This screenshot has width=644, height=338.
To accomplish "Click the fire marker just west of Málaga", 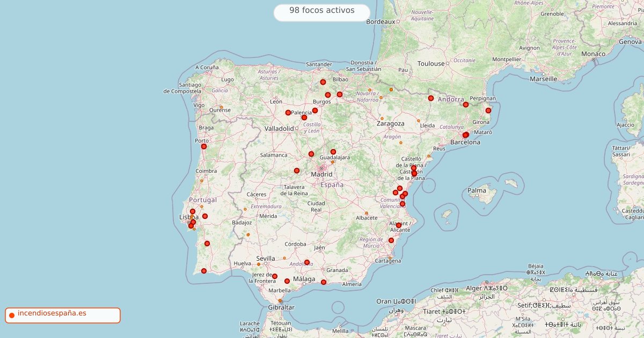I will pos(287,281).
